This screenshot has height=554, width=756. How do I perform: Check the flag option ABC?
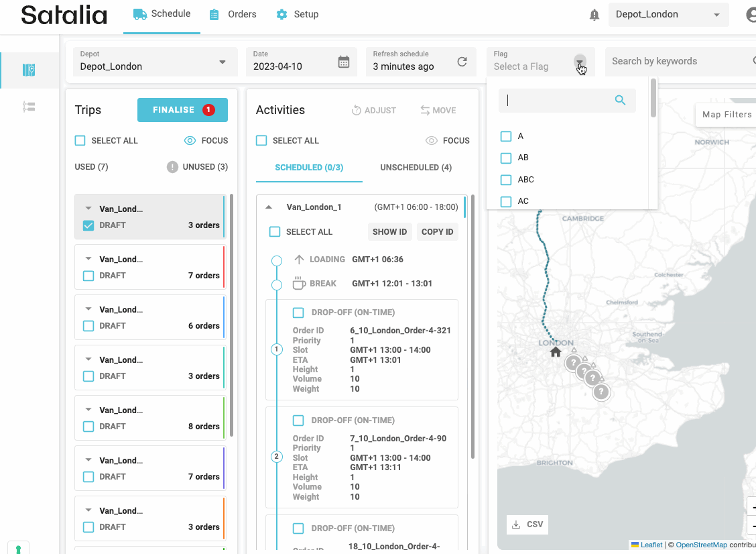(506, 180)
